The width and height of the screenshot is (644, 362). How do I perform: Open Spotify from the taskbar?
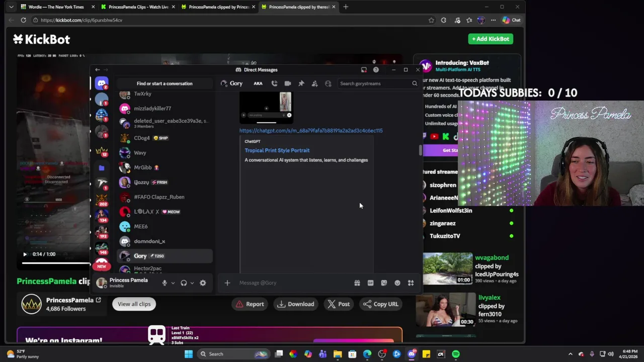(456, 354)
